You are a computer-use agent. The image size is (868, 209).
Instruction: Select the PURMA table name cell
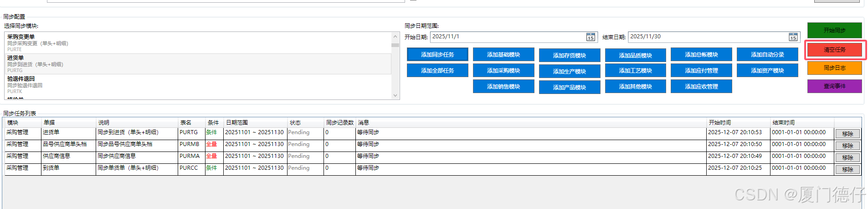click(191, 157)
